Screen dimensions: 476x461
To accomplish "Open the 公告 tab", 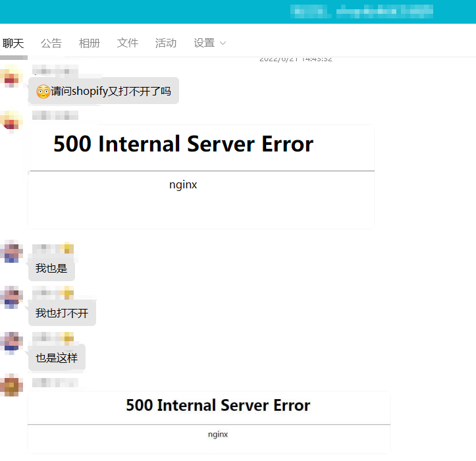I will pyautogui.click(x=51, y=43).
